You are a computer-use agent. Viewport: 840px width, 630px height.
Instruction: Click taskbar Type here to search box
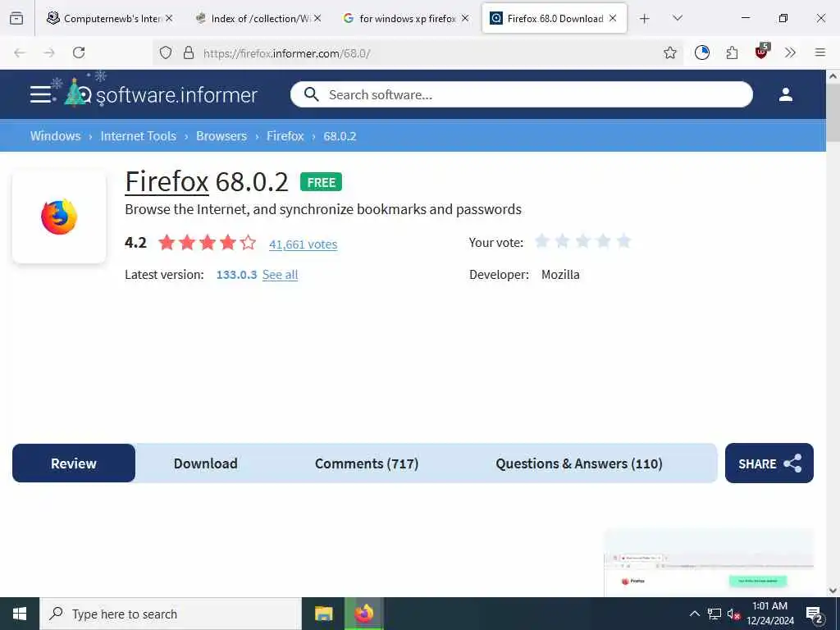tap(171, 614)
